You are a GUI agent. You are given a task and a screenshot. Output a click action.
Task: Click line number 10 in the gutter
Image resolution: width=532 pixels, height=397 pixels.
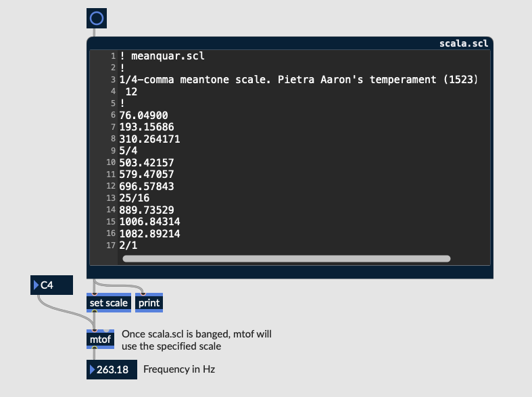pyautogui.click(x=110, y=163)
